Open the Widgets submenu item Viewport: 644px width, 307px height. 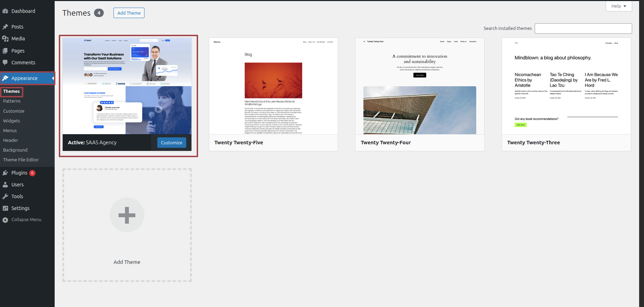coord(11,121)
